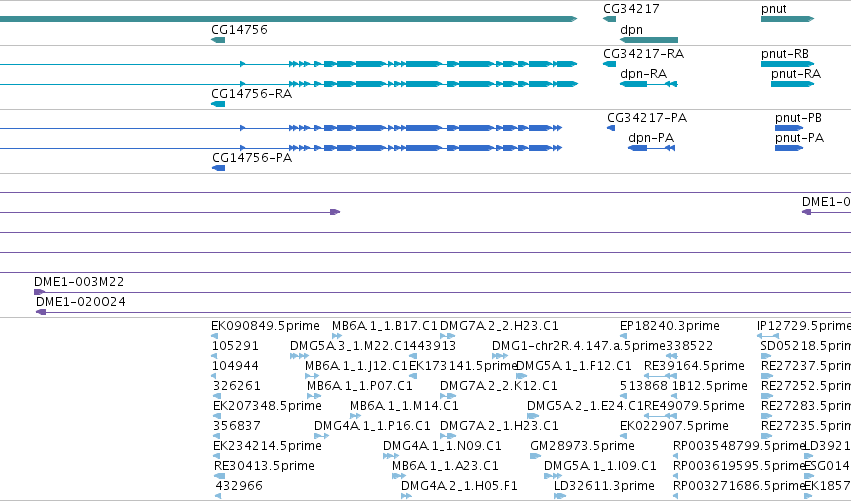Select the pnut-RB transcript label
Screen dimensions: 851x501
[785, 54]
